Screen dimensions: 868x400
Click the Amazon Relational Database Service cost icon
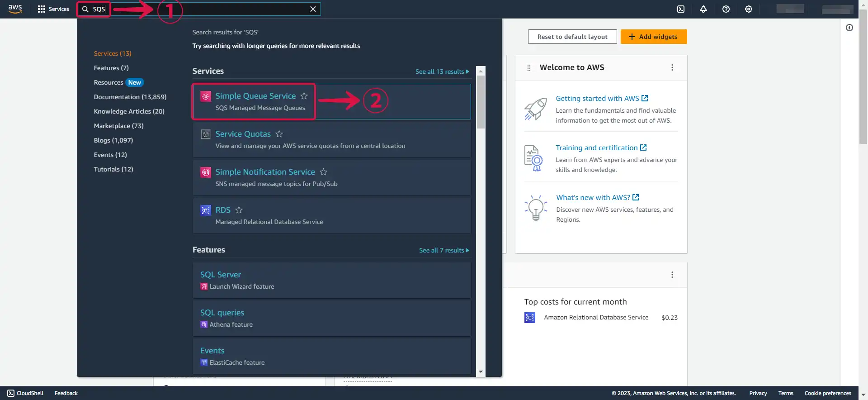point(530,318)
